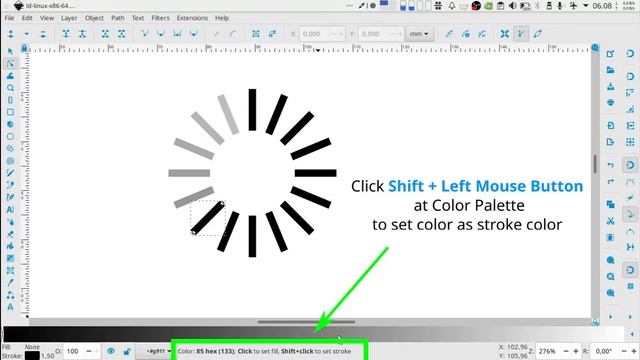This screenshot has width=640, height=360.
Task: Click Delete selected nodes button
Action: [x=43, y=34]
